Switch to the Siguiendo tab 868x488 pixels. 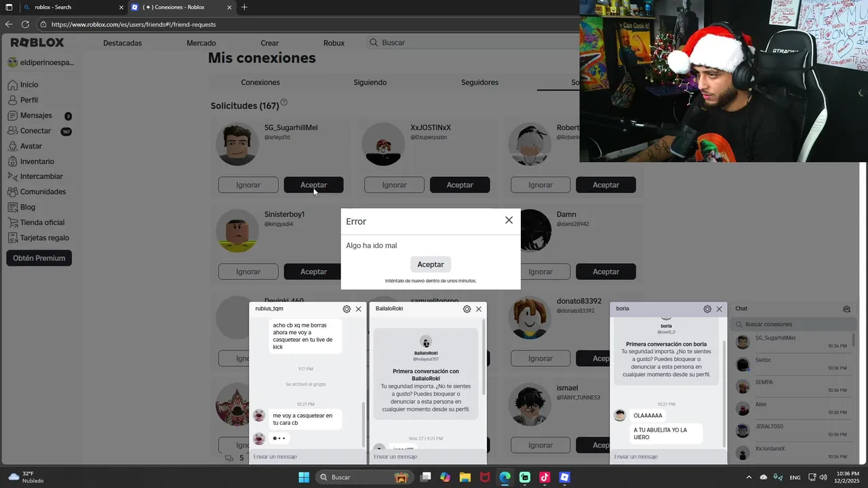click(370, 83)
